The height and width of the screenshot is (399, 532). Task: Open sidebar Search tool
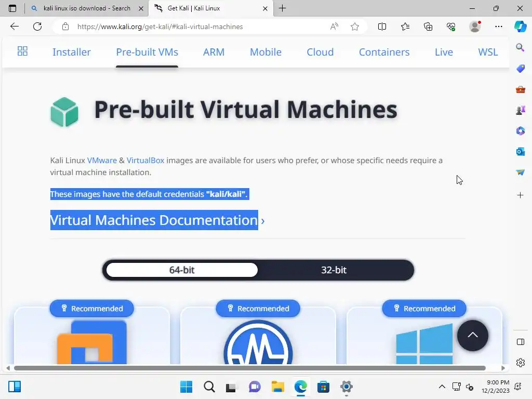[x=520, y=47]
